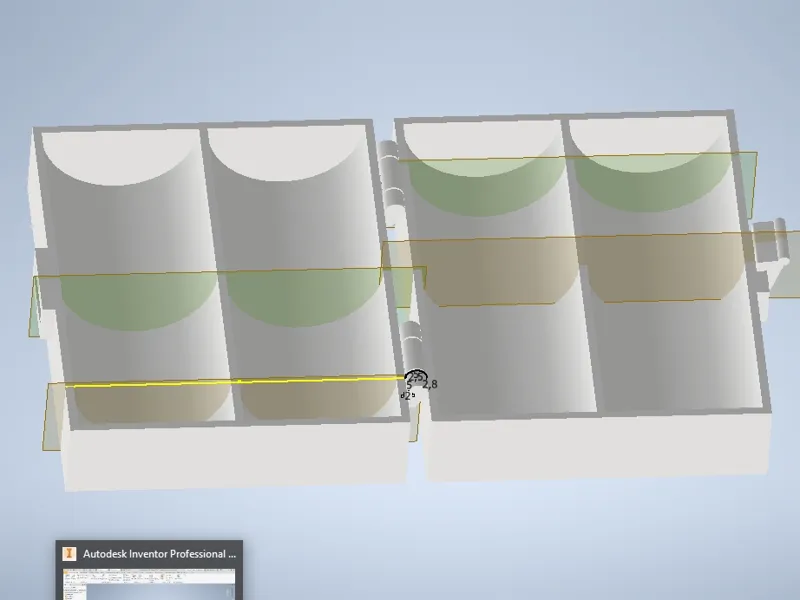This screenshot has height=600, width=800.
Task: Select the lower hinge cylinder between boxes
Action: pyautogui.click(x=412, y=347)
